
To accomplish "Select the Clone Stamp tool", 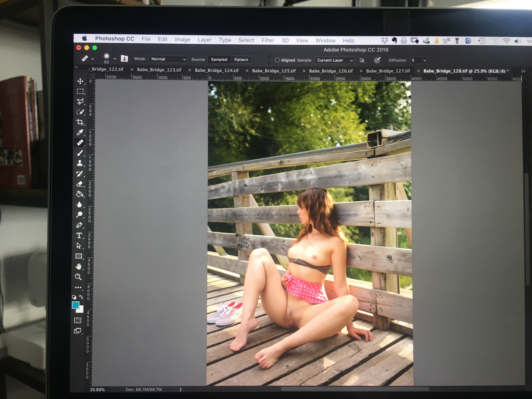I will (80, 163).
